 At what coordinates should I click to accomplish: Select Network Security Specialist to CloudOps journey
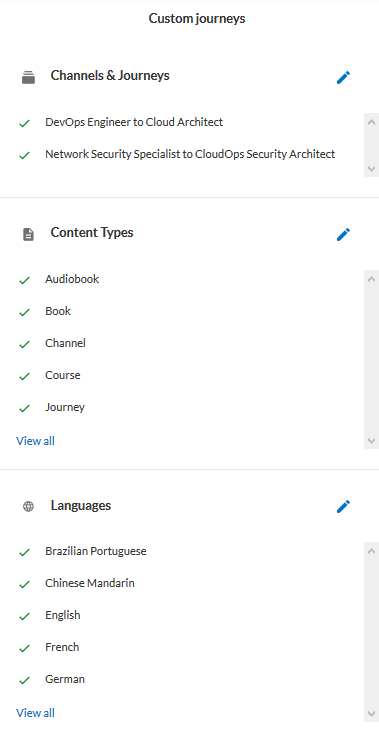point(190,154)
